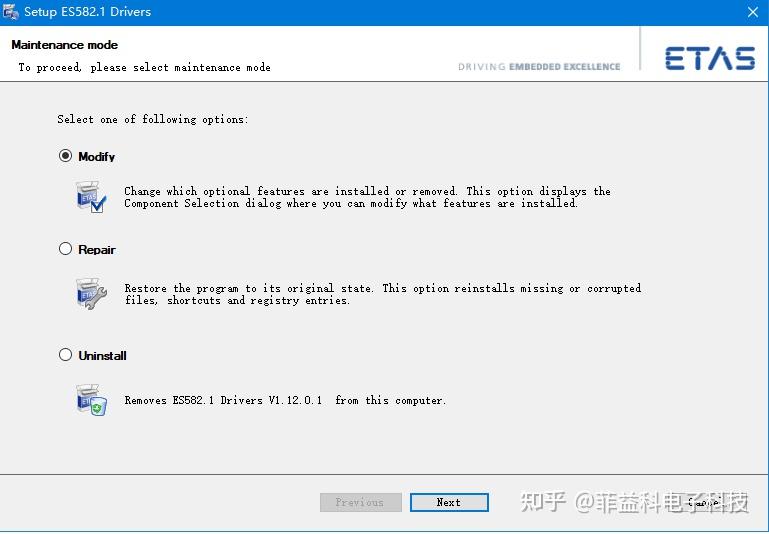
Task: Click the setup icon in title bar
Action: 11,12
